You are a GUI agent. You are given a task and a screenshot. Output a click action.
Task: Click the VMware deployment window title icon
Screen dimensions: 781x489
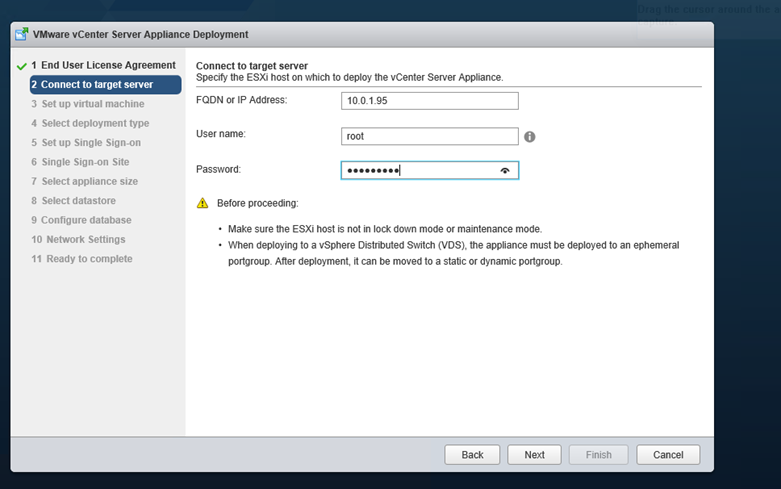click(21, 34)
